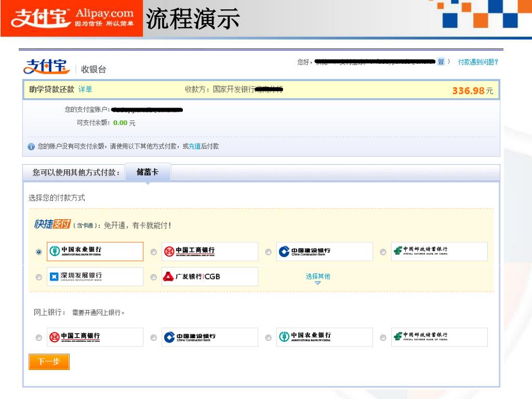Viewport: 532px width, 399px height.
Task: Select the 中国邮政储蓄银行 quick pay radio button
Action: (383, 252)
